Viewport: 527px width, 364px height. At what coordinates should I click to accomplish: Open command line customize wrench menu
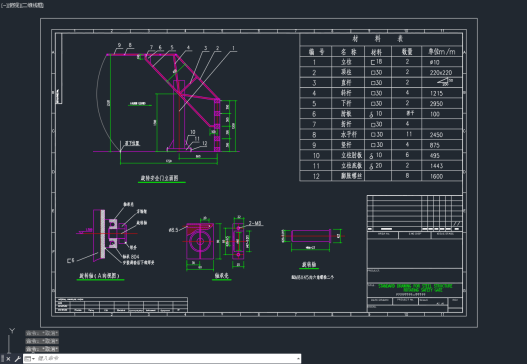[17, 359]
